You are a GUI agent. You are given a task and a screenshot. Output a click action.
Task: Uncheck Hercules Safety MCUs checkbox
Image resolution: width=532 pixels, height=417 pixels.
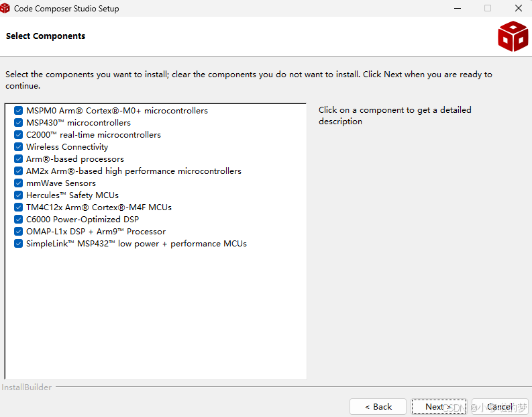(18, 195)
